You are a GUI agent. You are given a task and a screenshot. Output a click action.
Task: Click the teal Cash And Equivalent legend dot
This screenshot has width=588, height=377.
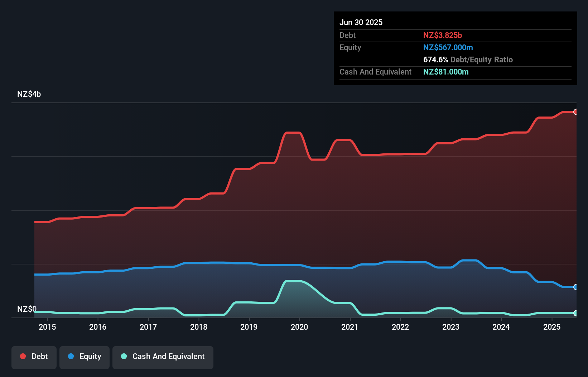(124, 356)
